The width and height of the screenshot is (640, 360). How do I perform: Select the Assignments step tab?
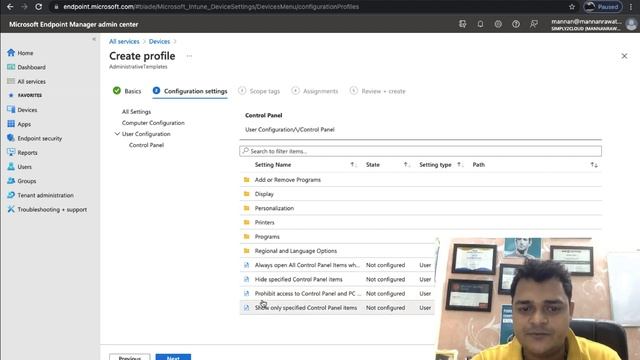(x=315, y=91)
